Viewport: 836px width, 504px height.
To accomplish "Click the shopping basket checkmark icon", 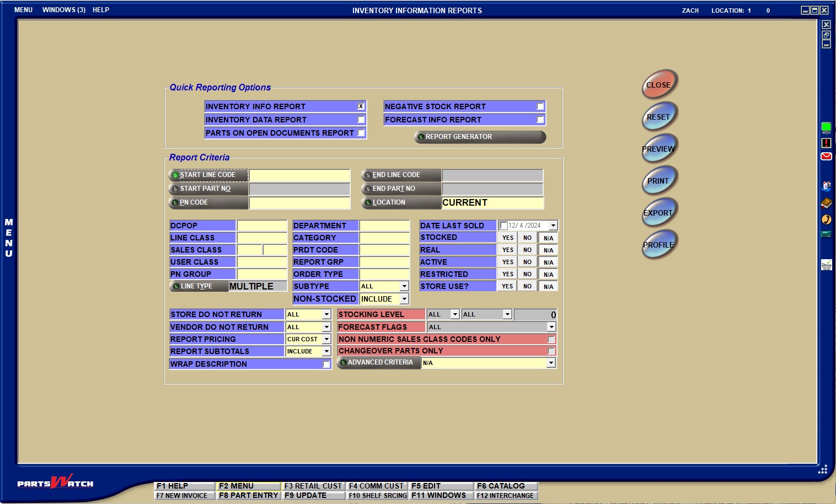I will [x=826, y=265].
